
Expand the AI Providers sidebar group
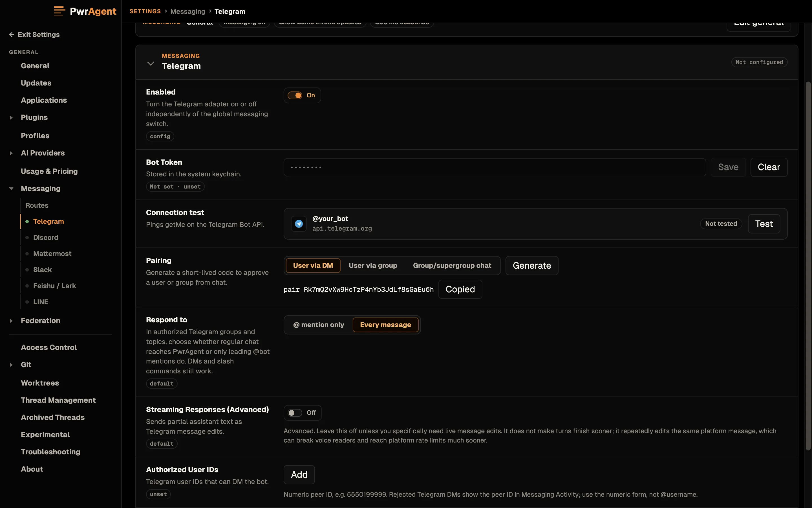(x=11, y=153)
